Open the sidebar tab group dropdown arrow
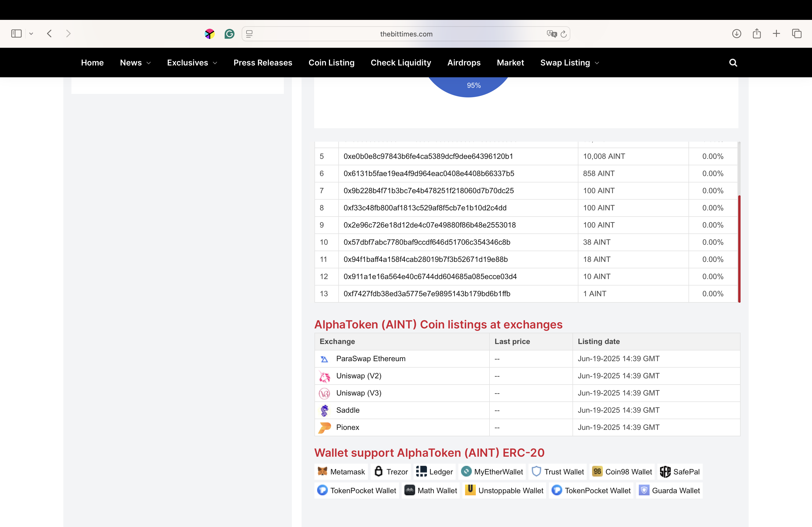 31,33
